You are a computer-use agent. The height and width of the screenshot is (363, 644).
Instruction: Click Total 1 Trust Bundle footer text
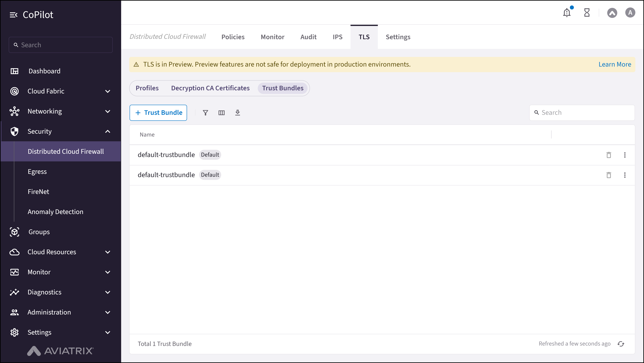tap(164, 344)
